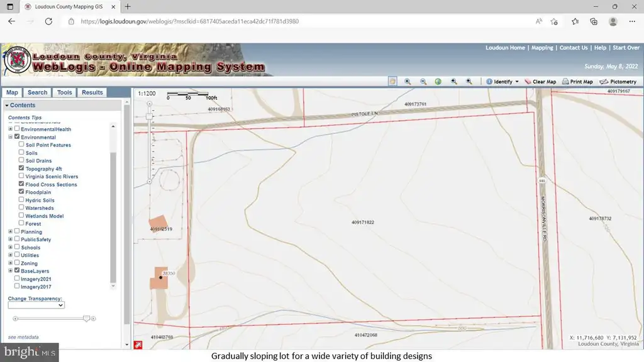Activate the Zoom Out magnifier tool

pos(423,82)
